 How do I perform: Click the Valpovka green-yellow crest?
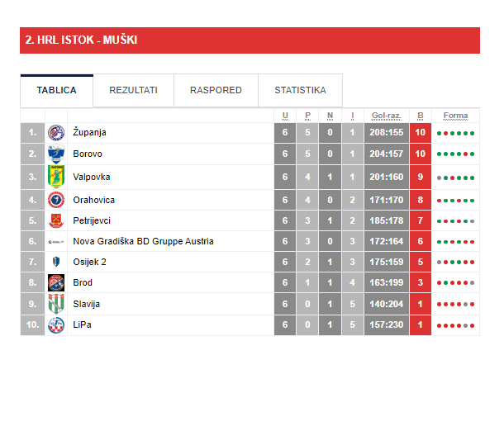(56, 177)
